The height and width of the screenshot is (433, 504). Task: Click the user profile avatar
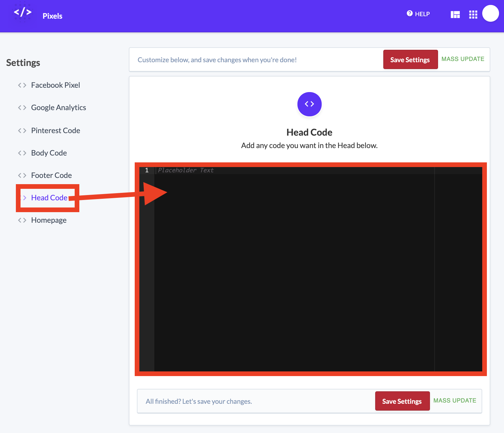[491, 13]
